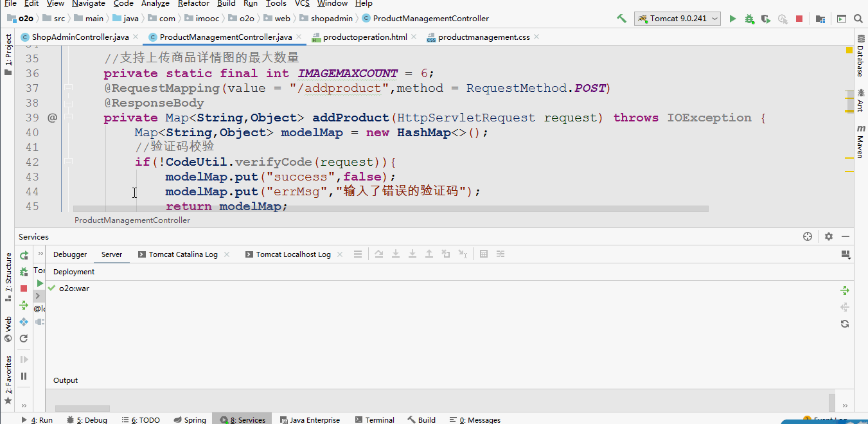Click the editor horizontal scrollbar

pyautogui.click(x=391, y=209)
